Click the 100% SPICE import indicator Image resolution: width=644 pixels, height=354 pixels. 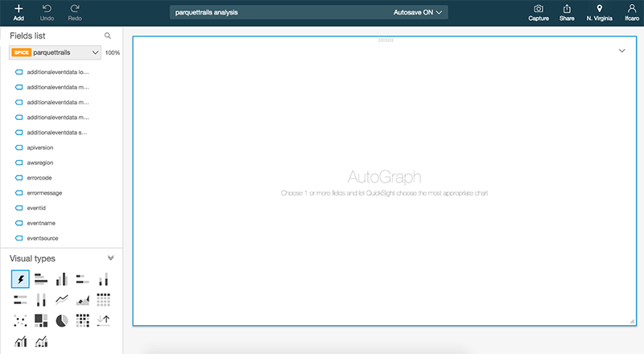(113, 52)
